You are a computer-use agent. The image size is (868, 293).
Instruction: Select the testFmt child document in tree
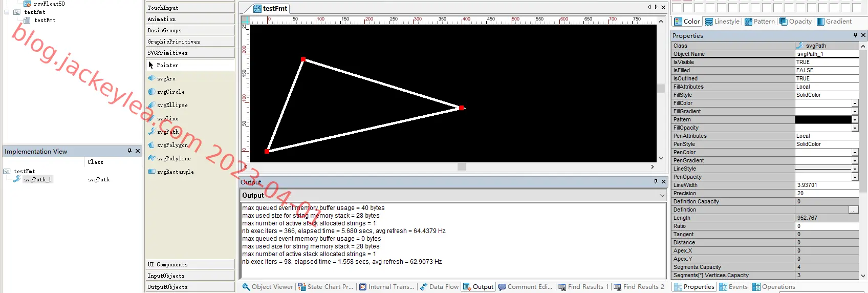[45, 20]
